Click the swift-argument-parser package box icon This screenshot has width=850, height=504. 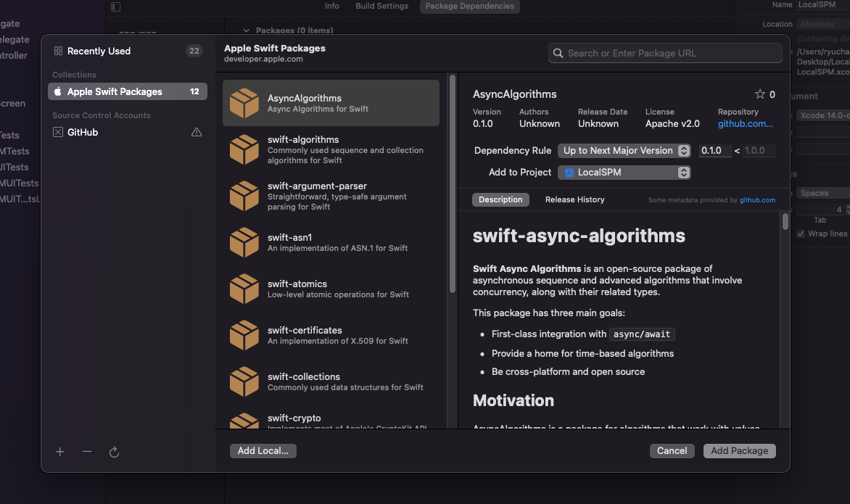point(244,197)
